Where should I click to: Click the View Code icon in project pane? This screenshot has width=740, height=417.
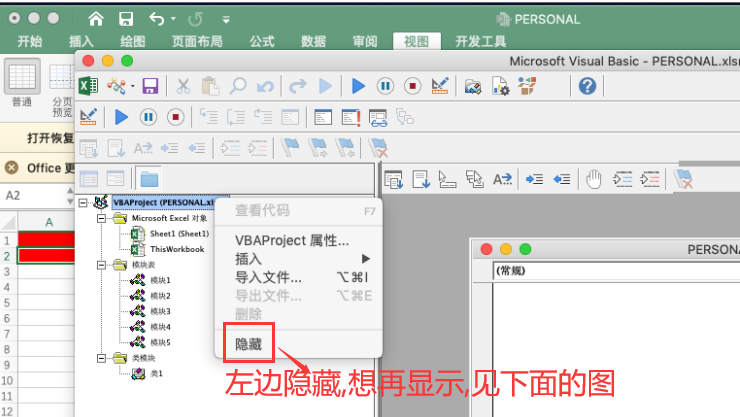(x=89, y=179)
